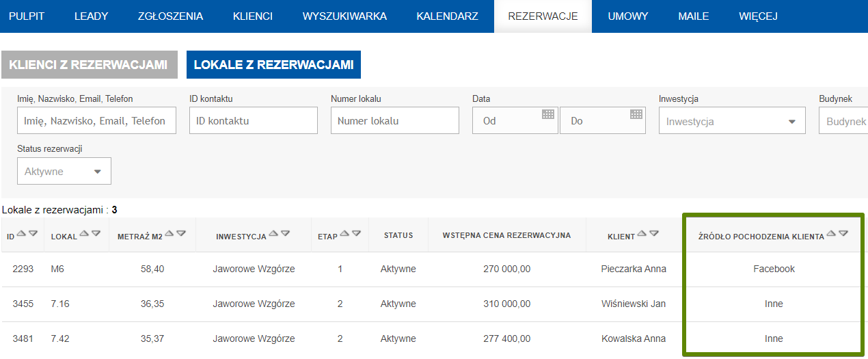Sort KLIENT column ascending arrow
This screenshot has width=868, height=359.
coord(642,234)
